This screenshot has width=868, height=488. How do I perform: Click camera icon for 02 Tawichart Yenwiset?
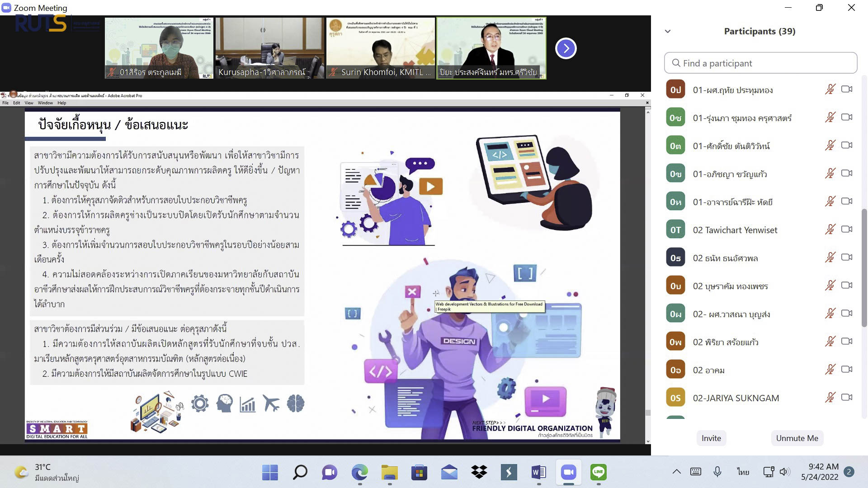847,230
